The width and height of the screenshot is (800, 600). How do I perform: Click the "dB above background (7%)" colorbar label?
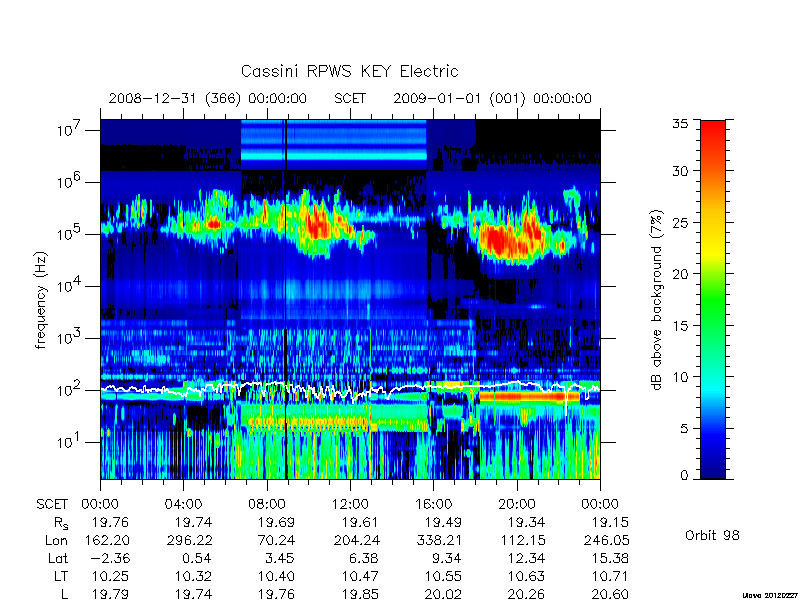(x=657, y=300)
